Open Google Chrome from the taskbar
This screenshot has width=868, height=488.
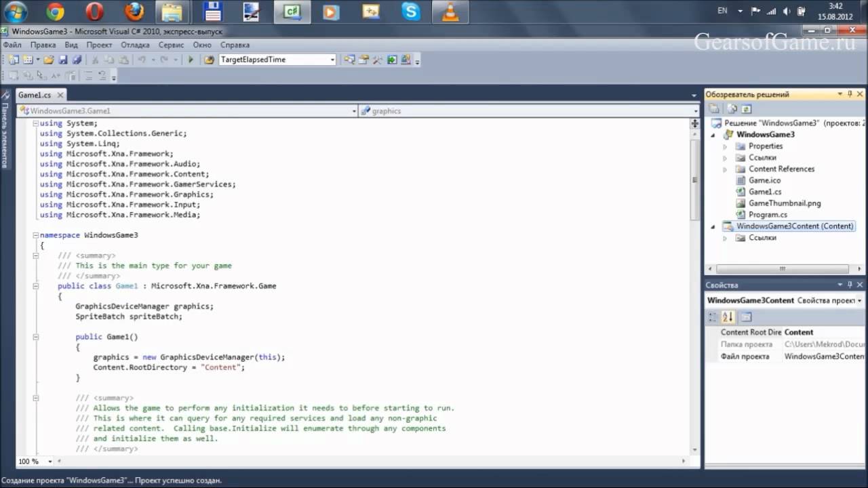tap(55, 12)
